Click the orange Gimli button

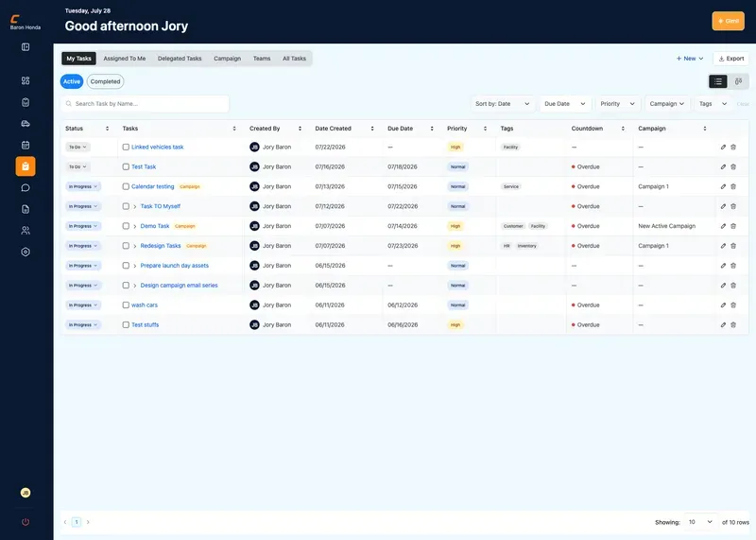[728, 21]
